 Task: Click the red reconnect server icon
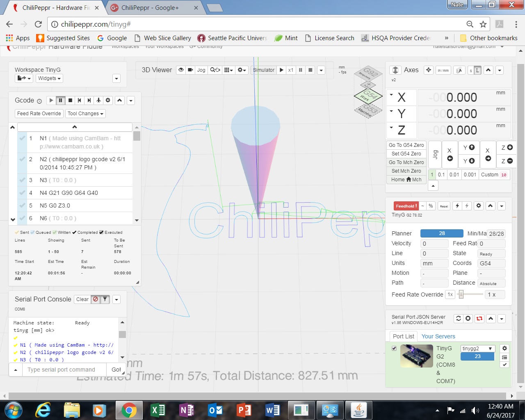[479, 318]
